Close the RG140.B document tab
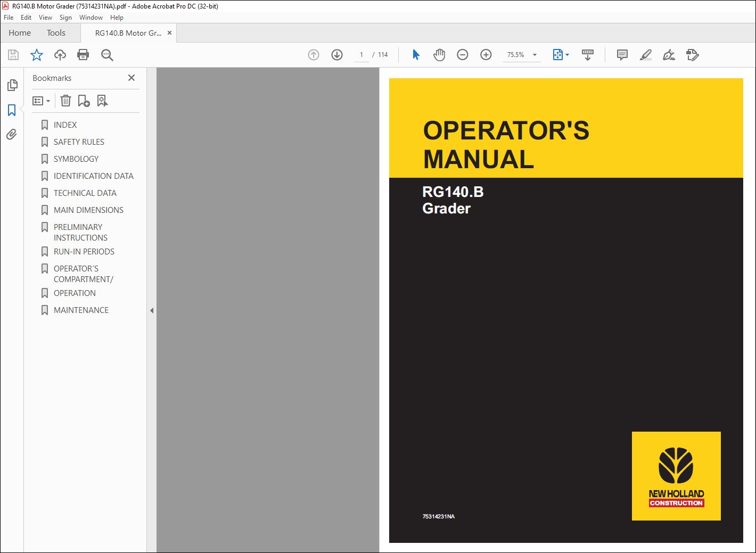Viewport: 756px width, 553px height. (x=169, y=33)
